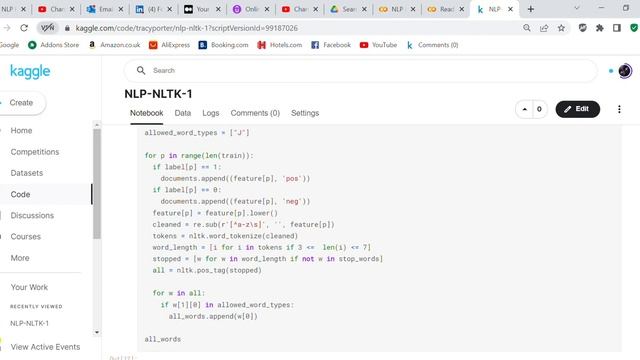Switch to the LinkedIn browser tab
Screen dimensions: 640x360
(x=153, y=9)
